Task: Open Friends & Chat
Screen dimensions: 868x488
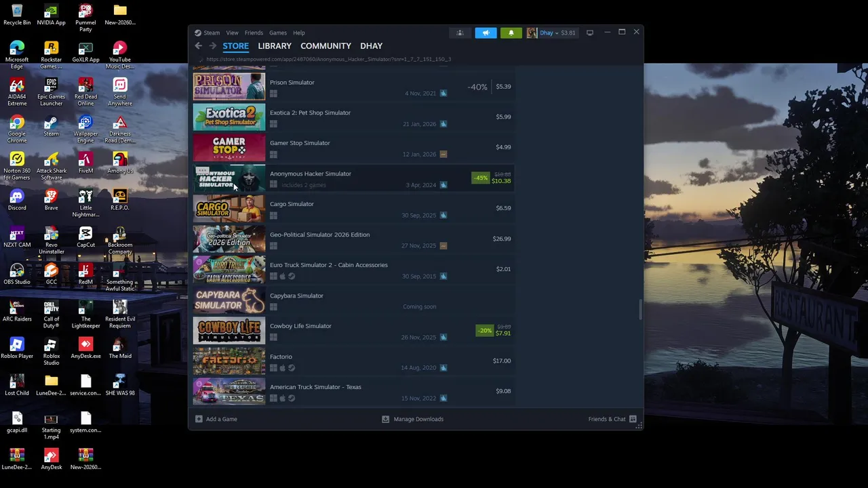Action: pos(612,419)
